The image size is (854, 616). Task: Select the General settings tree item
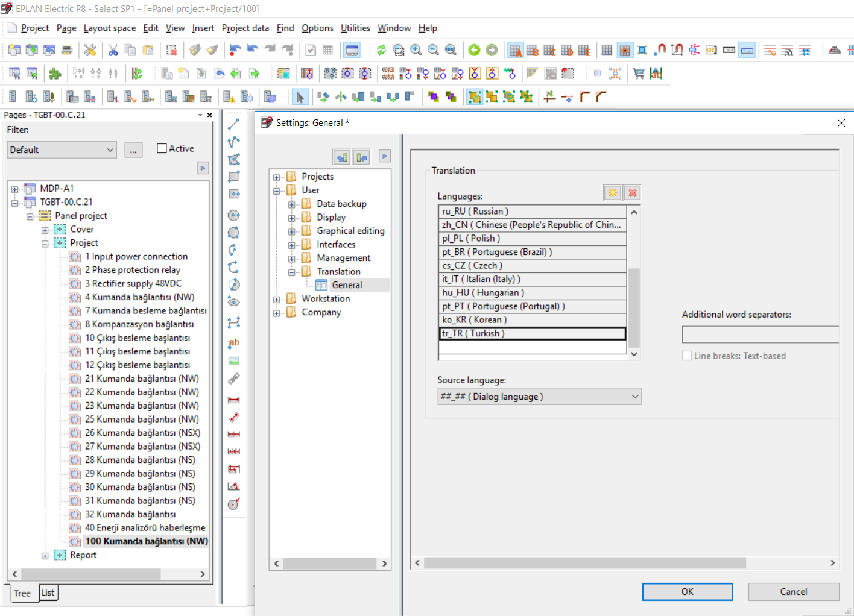coord(347,285)
